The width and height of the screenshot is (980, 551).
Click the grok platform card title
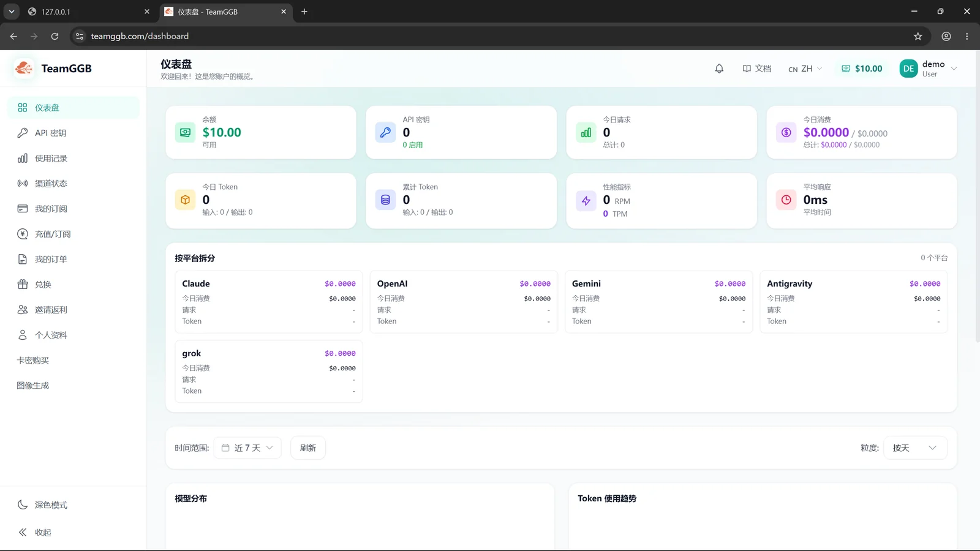(192, 353)
